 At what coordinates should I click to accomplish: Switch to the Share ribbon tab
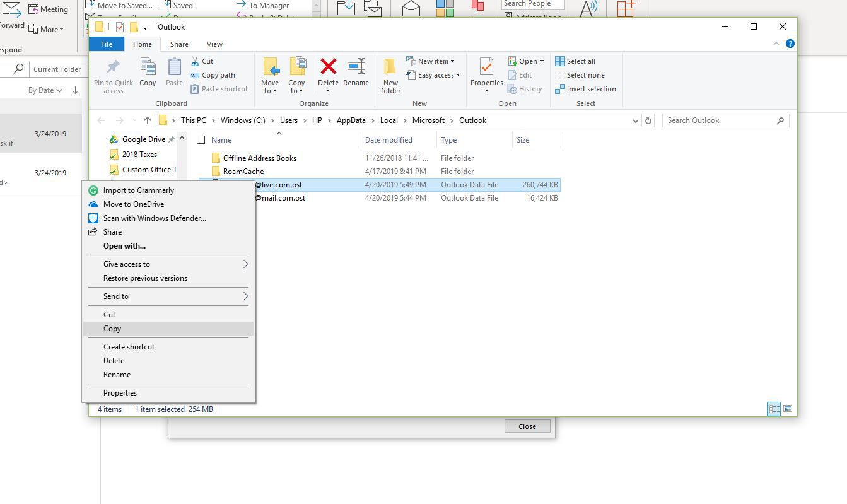point(179,44)
